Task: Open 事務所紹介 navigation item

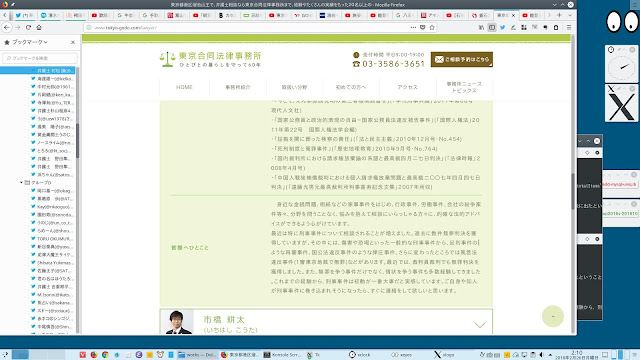Action: click(238, 87)
